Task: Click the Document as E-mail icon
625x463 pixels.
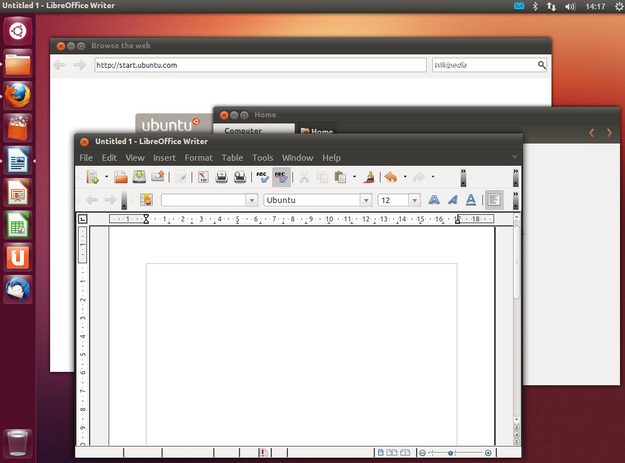Action: [x=157, y=177]
